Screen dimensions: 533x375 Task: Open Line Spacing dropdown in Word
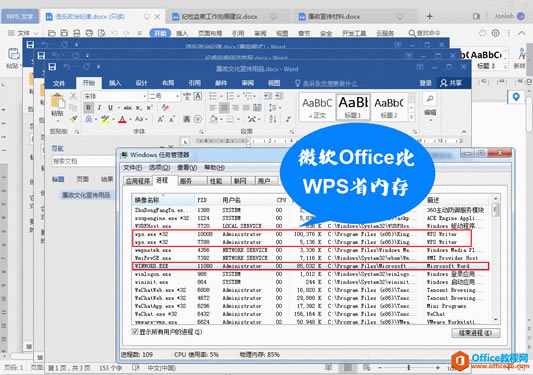click(x=275, y=108)
